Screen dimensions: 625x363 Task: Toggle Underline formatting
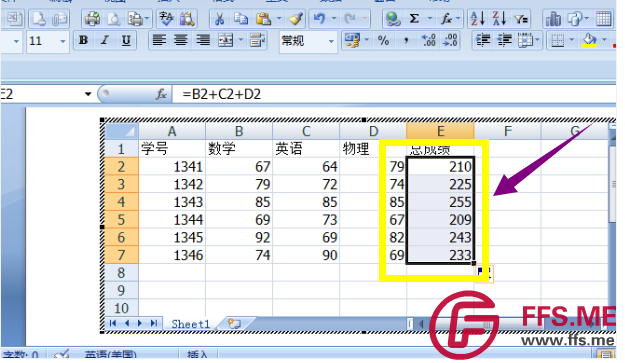[x=126, y=40]
